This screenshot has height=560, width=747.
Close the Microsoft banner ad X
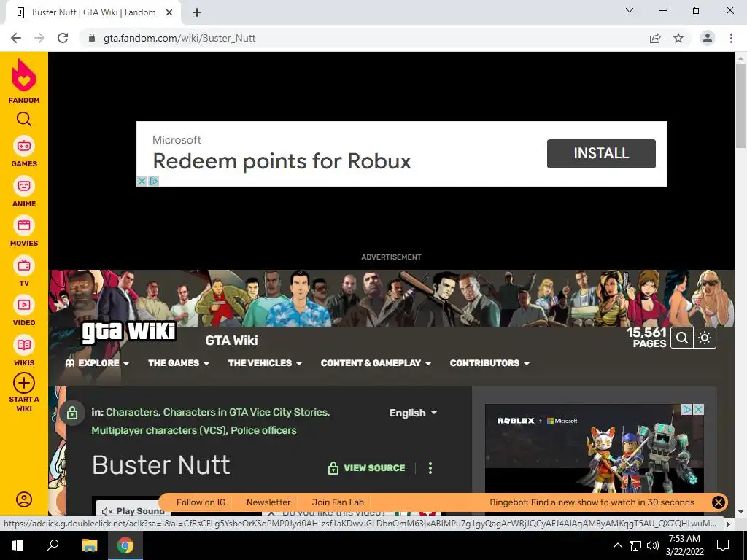point(142,181)
